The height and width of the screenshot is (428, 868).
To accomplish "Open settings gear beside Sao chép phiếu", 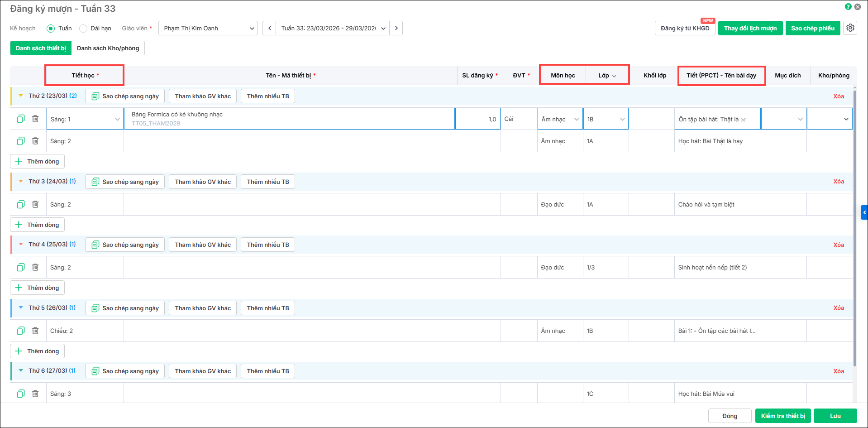I will pos(850,28).
